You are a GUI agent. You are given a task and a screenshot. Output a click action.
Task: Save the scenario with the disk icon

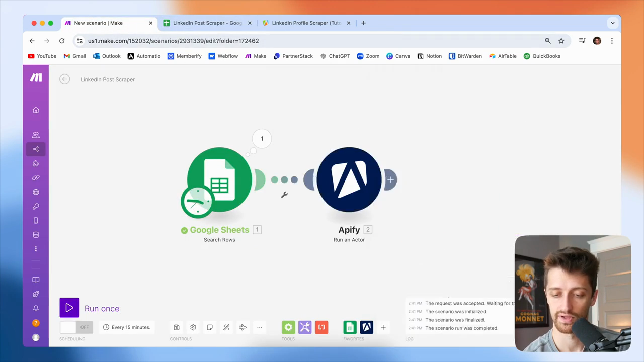[x=177, y=327]
